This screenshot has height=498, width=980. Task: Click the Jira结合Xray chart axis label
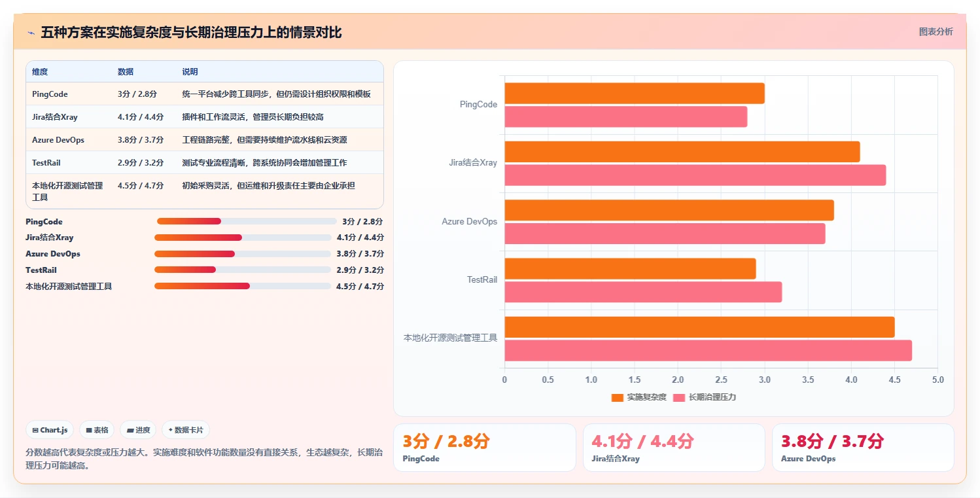(x=473, y=163)
